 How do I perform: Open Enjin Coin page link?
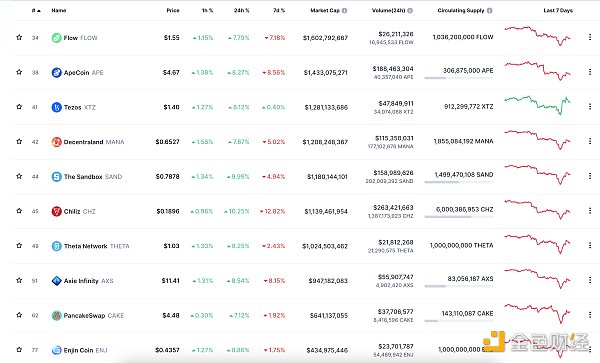(x=80, y=350)
